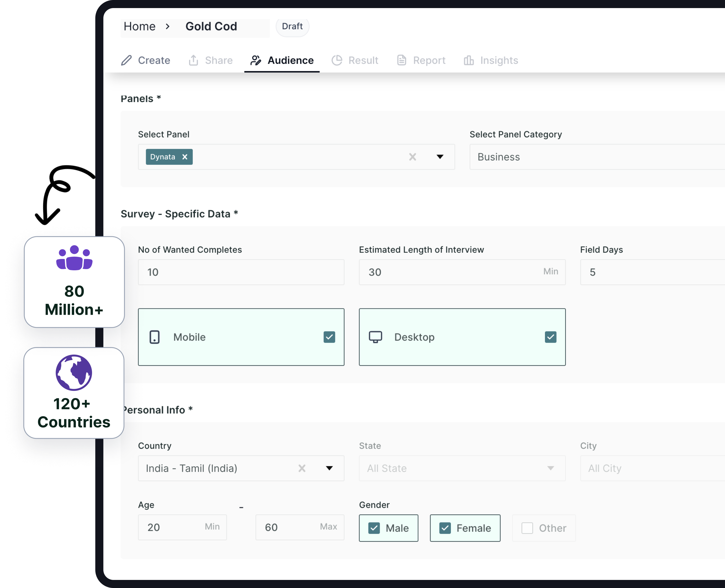725x588 pixels.
Task: Open the Insights tab
Action: pyautogui.click(x=491, y=60)
